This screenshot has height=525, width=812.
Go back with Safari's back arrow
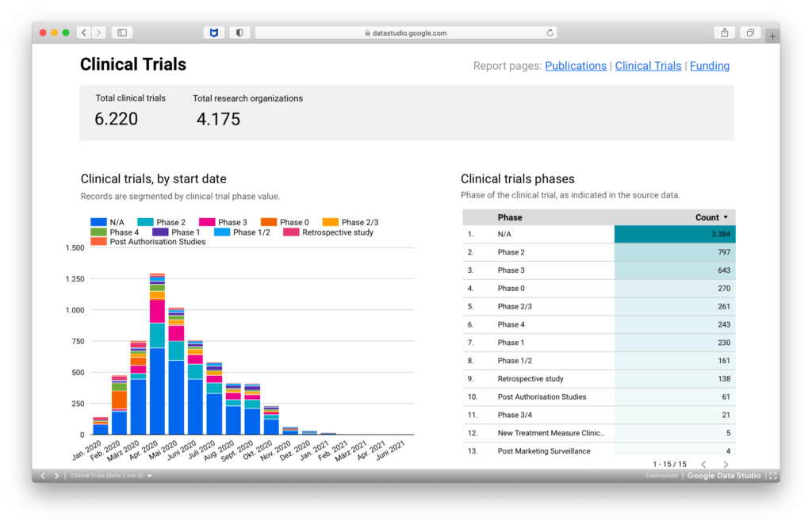point(84,33)
